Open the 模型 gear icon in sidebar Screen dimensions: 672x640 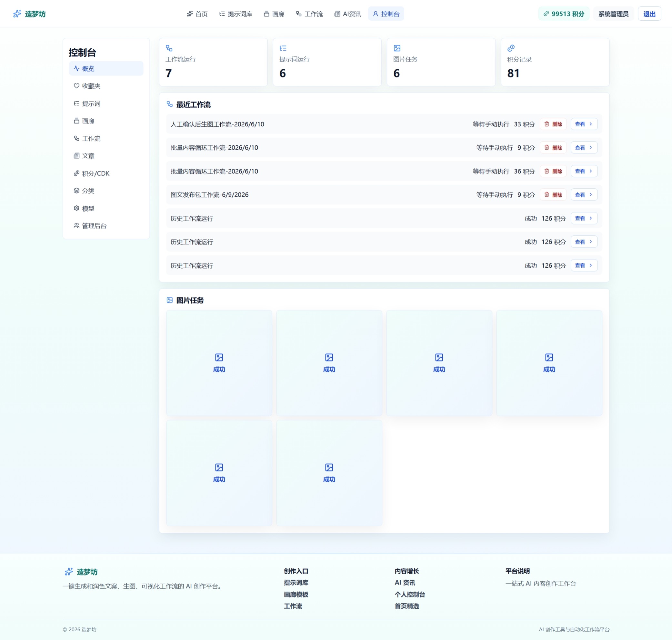(x=76, y=208)
